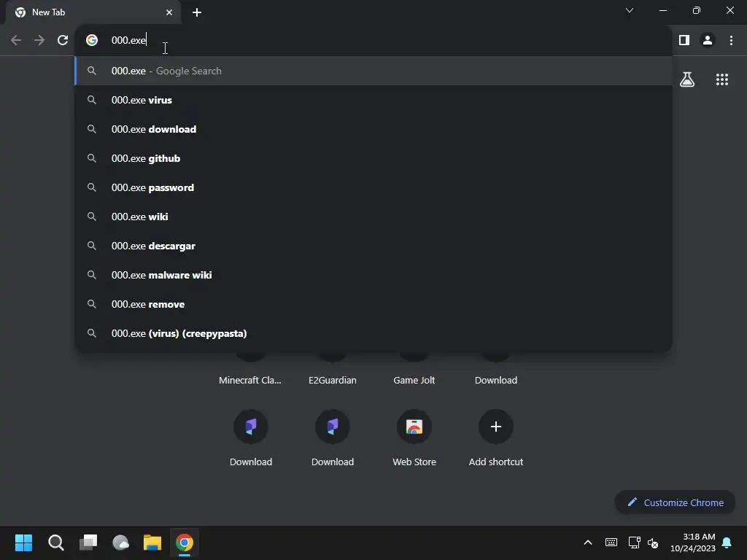
Task: Select the '000.exe download' suggestion
Action: 373,129
